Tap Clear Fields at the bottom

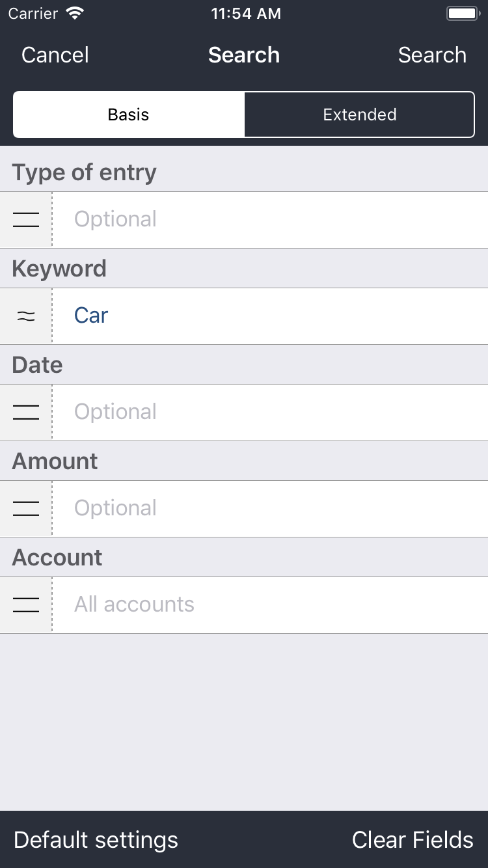pyautogui.click(x=413, y=840)
